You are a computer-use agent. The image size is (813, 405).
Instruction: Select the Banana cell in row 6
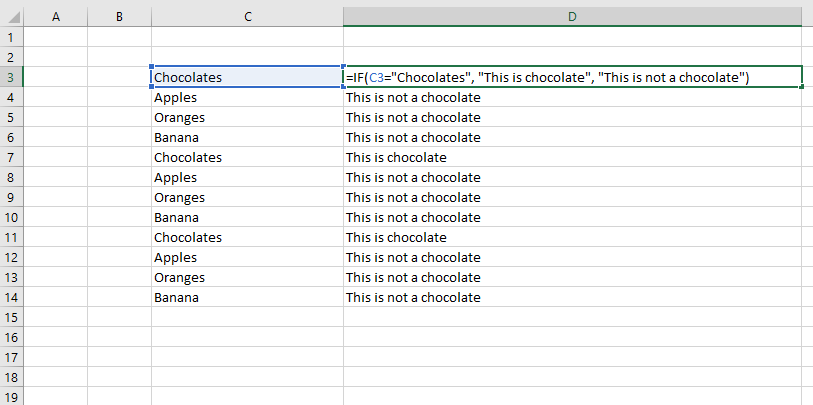click(x=176, y=137)
